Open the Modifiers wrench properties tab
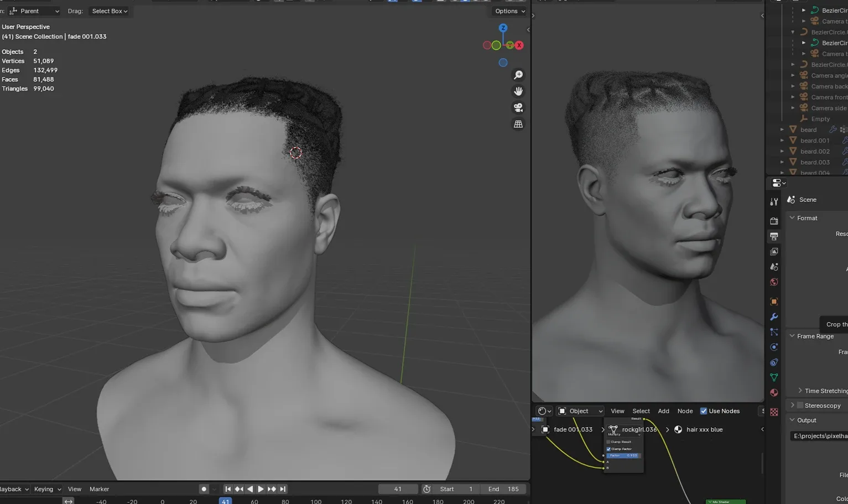This screenshot has height=504, width=848. tap(774, 317)
